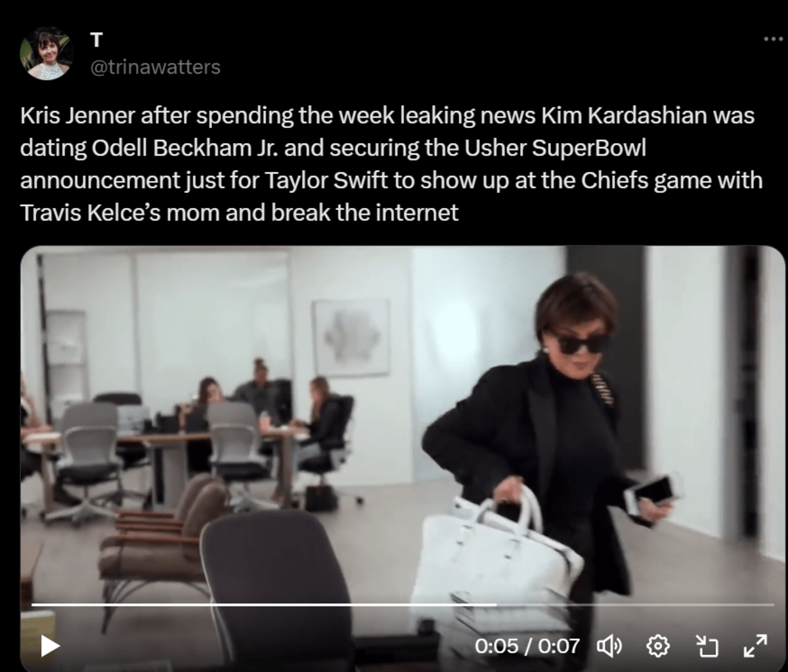Viewport: 788px width, 672px height.
Task: Open the three-dot more options menu
Action: click(774, 39)
